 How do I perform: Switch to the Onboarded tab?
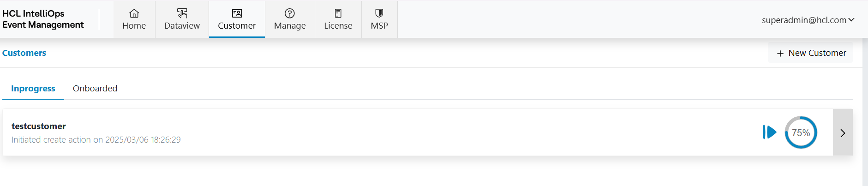point(95,88)
